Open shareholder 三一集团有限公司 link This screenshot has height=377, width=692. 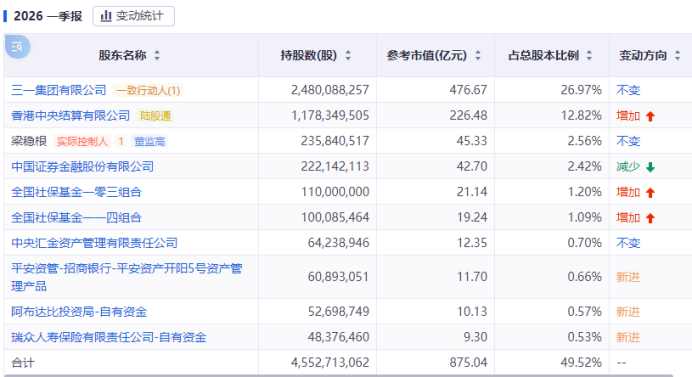(59, 90)
